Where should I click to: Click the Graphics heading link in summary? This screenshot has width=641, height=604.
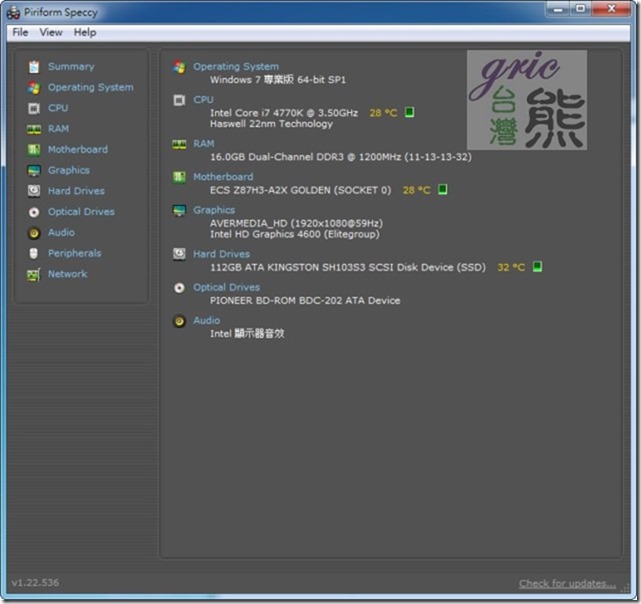click(214, 210)
